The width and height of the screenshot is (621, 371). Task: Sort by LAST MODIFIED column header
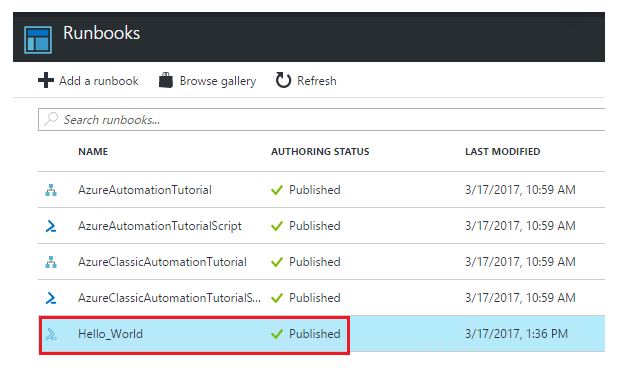[503, 152]
